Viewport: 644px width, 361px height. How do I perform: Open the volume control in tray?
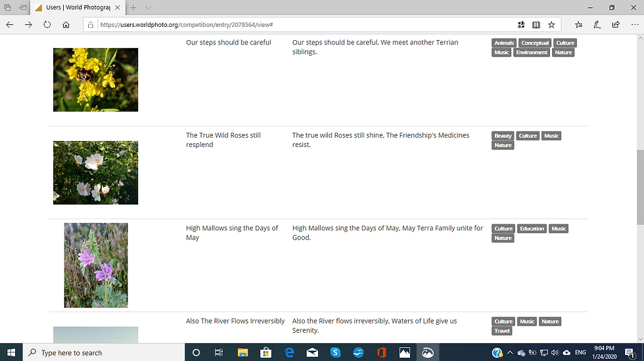(x=555, y=352)
